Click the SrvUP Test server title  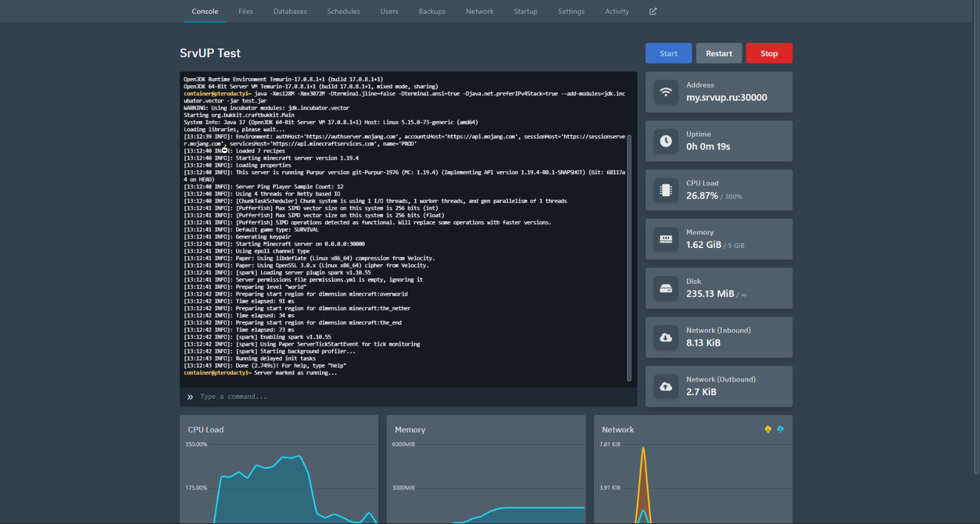click(210, 53)
